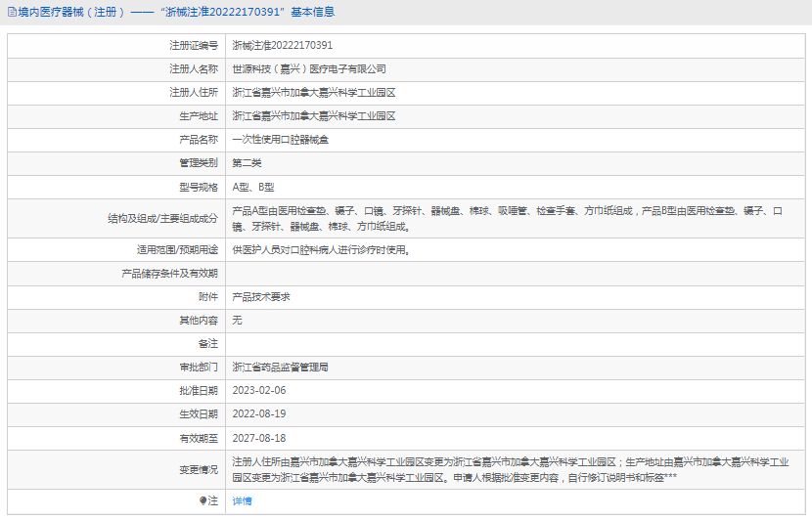Click the 生效日期 row label
Image resolution: width=812 pixels, height=520 pixels.
(199, 413)
